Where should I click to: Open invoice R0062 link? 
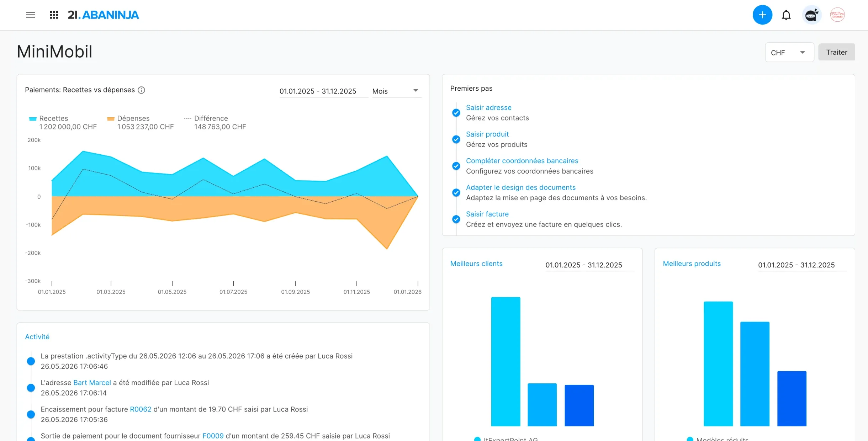click(x=141, y=409)
